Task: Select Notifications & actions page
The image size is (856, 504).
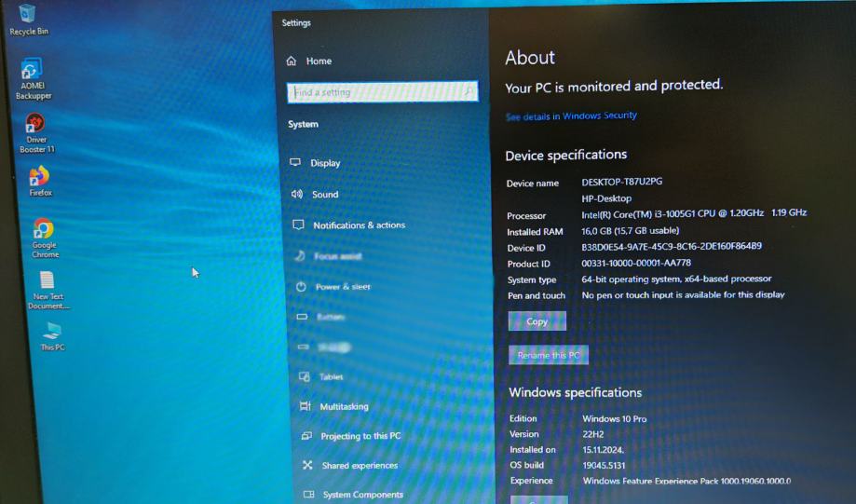Action: coord(360,225)
